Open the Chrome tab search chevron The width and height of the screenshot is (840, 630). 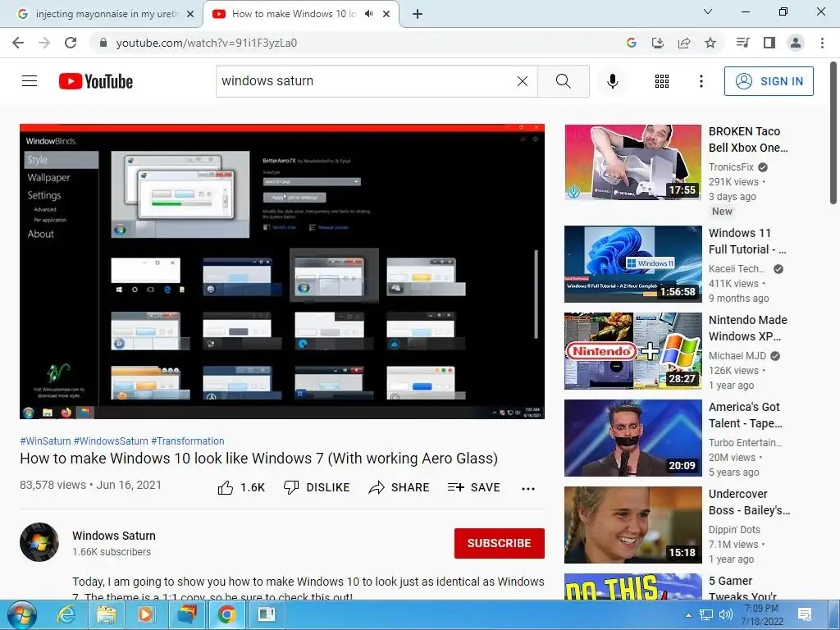coord(708,11)
